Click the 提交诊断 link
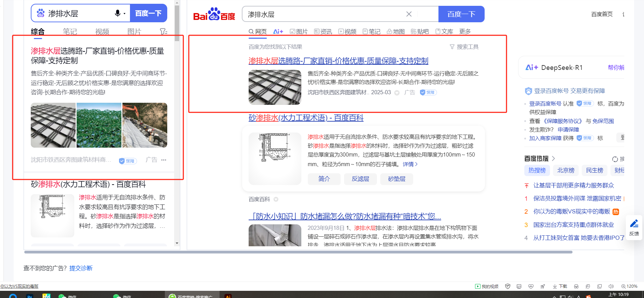 (x=81, y=268)
